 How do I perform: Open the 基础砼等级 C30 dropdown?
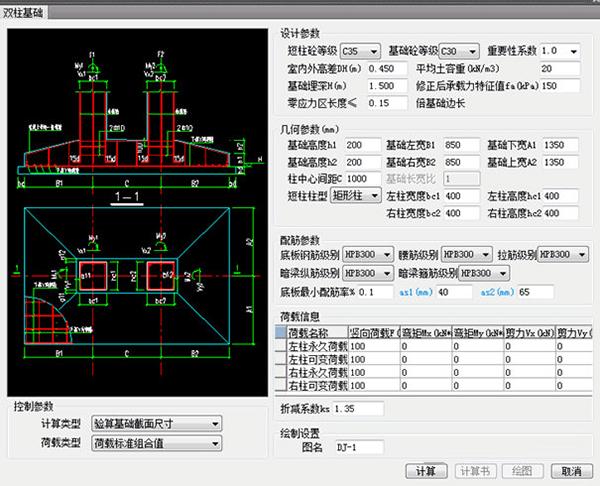coord(459,51)
